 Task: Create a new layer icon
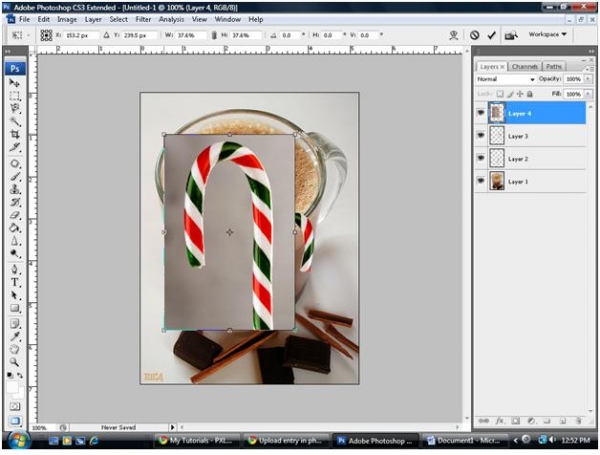pos(562,421)
